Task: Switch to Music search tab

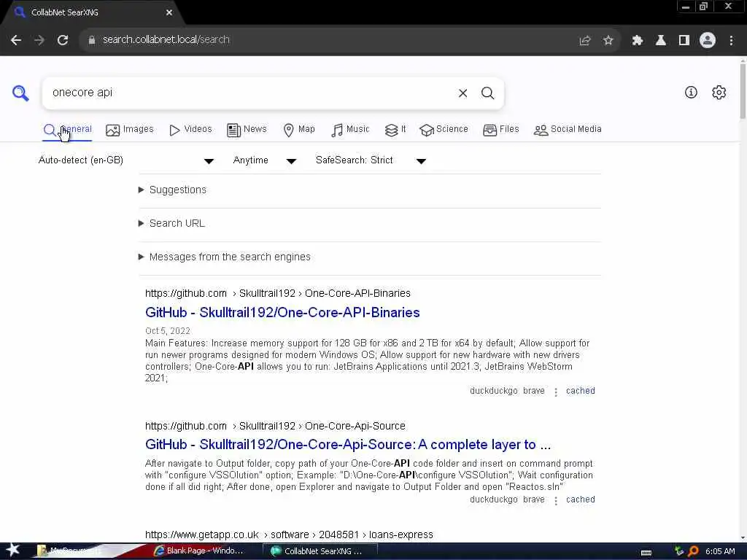Action: point(350,130)
